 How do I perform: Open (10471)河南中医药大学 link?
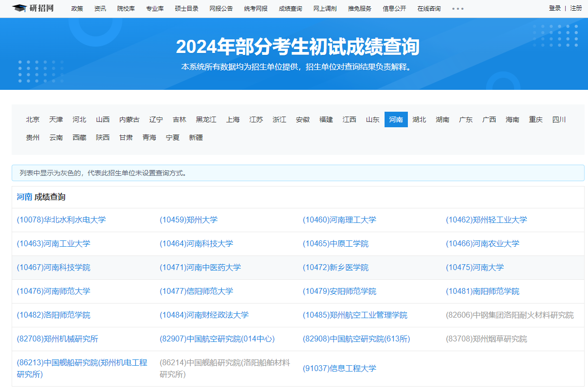[201, 267]
